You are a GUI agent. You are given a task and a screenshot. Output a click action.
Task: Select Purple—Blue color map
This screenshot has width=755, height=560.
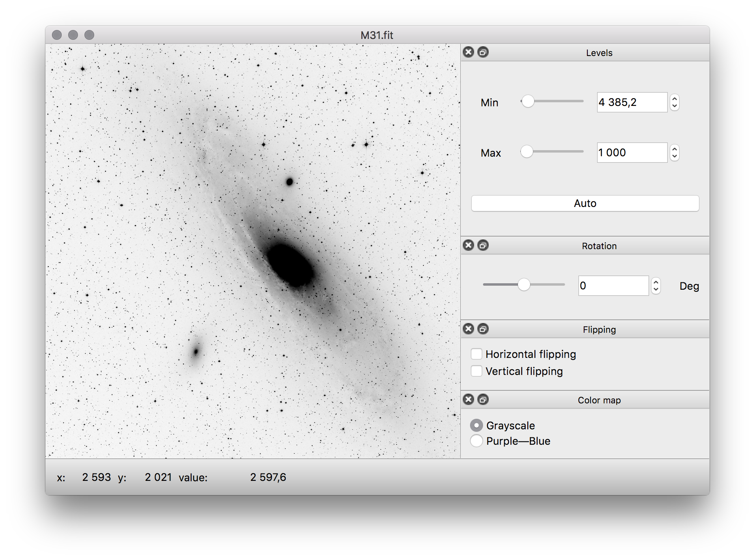point(477,441)
